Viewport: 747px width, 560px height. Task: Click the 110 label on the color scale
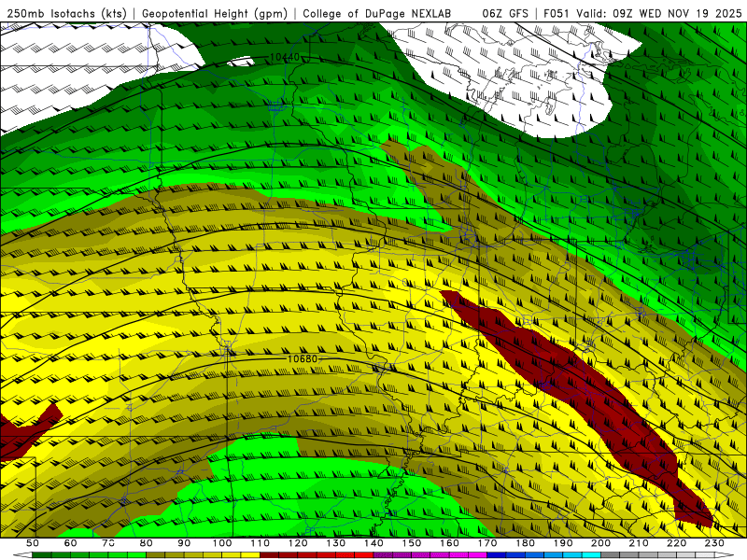pyautogui.click(x=260, y=543)
